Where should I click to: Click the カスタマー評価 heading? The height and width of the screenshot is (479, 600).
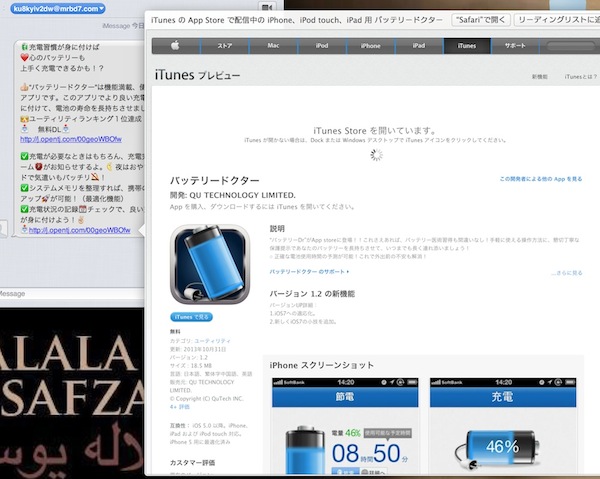(192, 463)
